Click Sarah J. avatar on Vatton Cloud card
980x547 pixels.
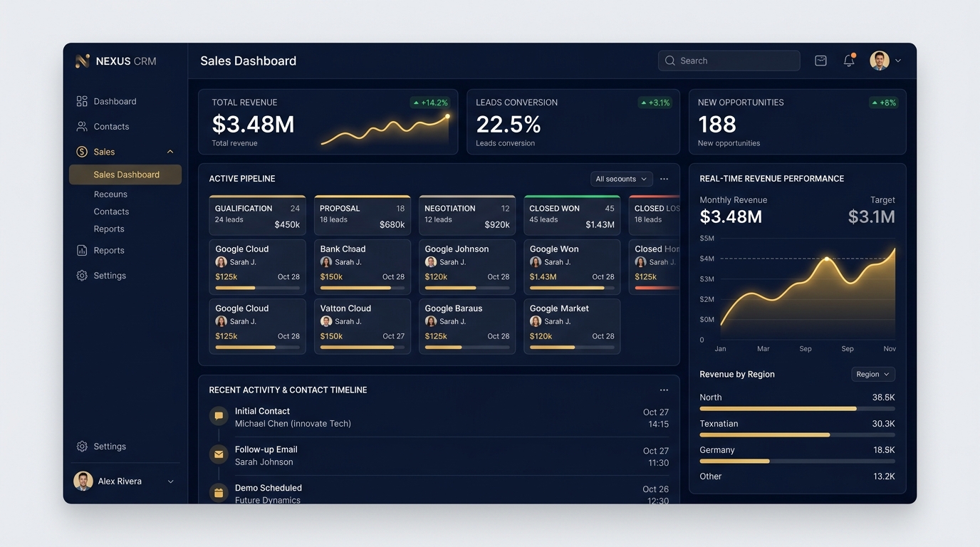pyautogui.click(x=326, y=321)
